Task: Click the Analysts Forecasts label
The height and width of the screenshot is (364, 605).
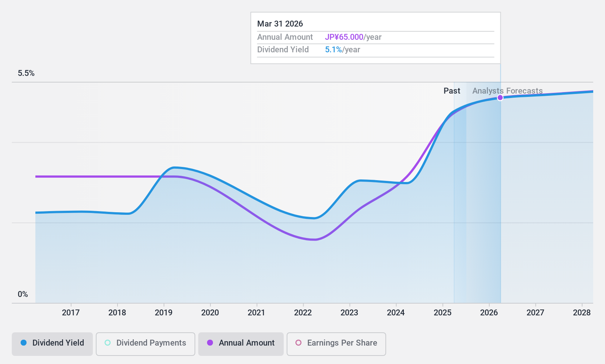Action: [507, 91]
